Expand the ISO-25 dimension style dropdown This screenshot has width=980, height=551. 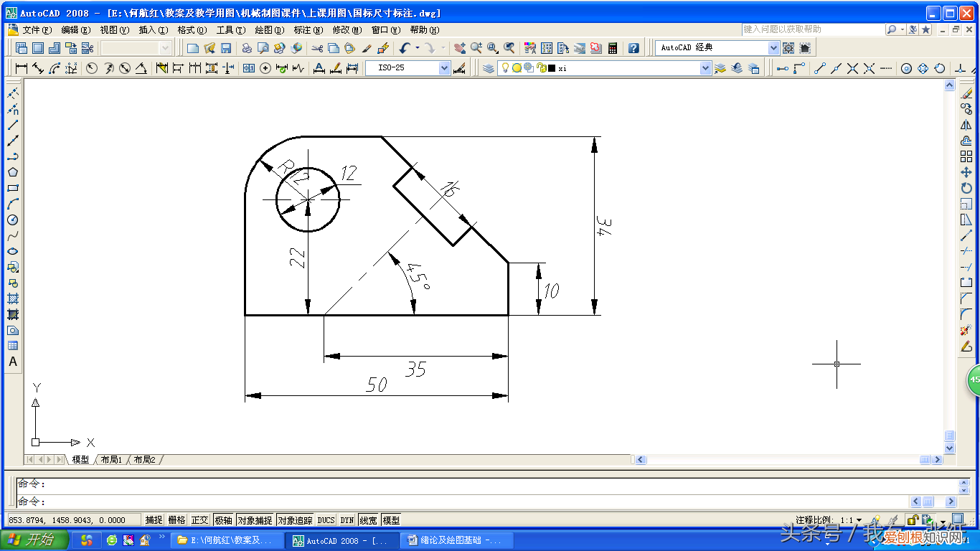pyautogui.click(x=444, y=68)
